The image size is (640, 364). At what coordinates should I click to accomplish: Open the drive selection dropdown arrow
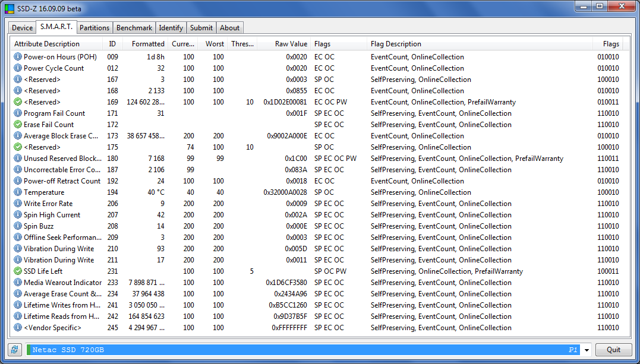587,350
